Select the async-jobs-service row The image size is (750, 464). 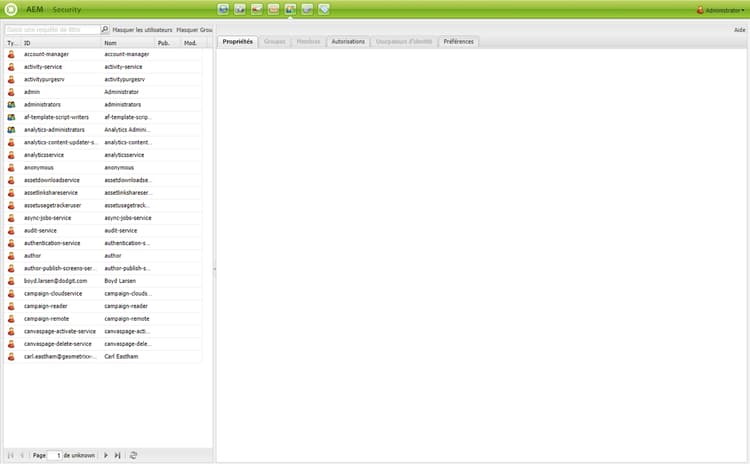[103, 218]
